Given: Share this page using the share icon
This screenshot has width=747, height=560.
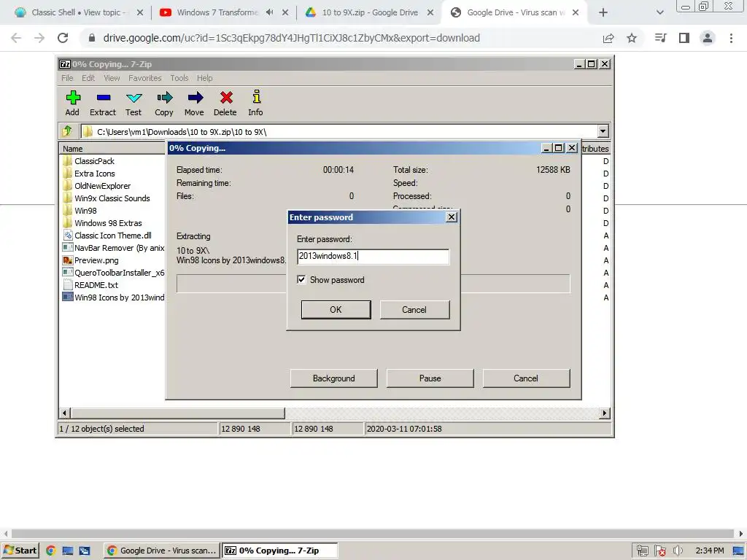Looking at the screenshot, I should (x=608, y=38).
